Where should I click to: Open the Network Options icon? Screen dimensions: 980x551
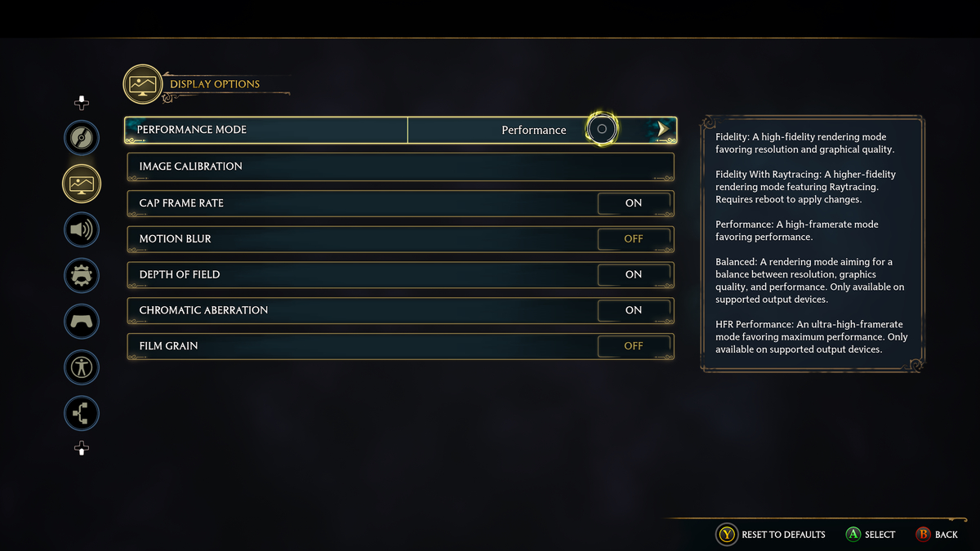(81, 413)
